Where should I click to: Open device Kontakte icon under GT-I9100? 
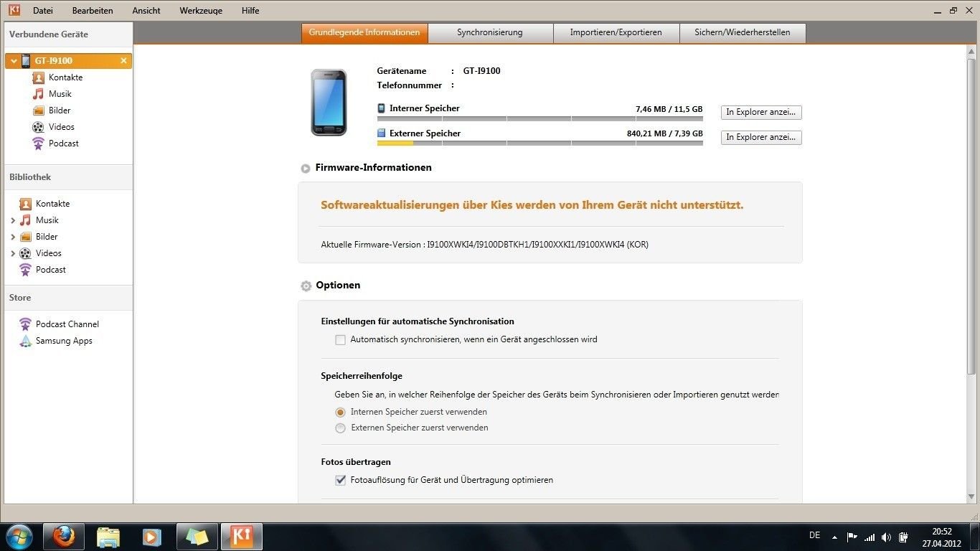[39, 77]
